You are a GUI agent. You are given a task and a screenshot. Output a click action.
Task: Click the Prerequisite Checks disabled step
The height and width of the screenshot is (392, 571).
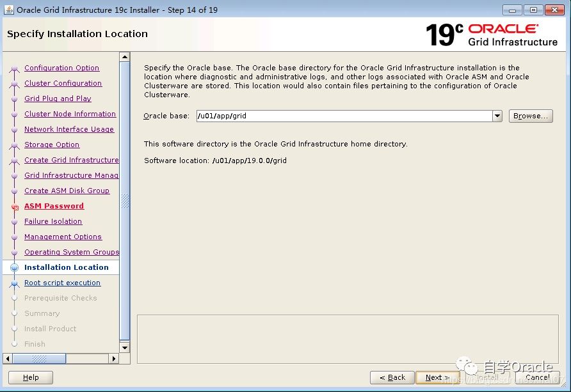coord(60,298)
